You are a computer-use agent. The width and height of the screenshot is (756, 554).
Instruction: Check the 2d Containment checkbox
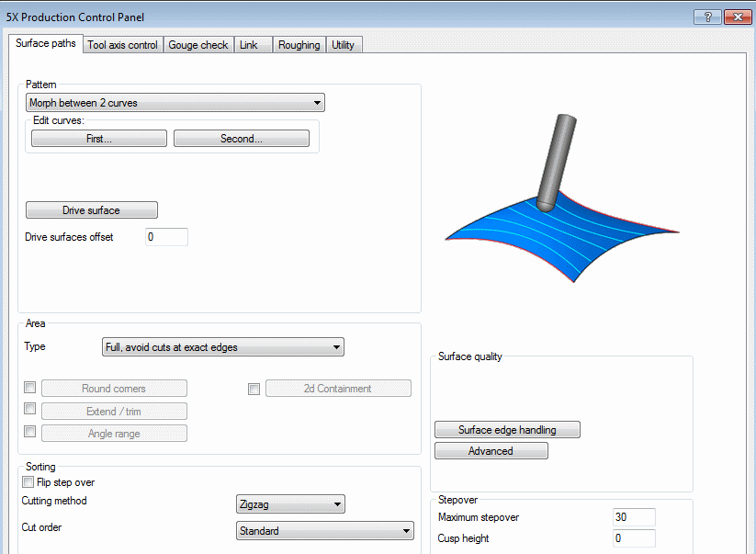pos(254,389)
